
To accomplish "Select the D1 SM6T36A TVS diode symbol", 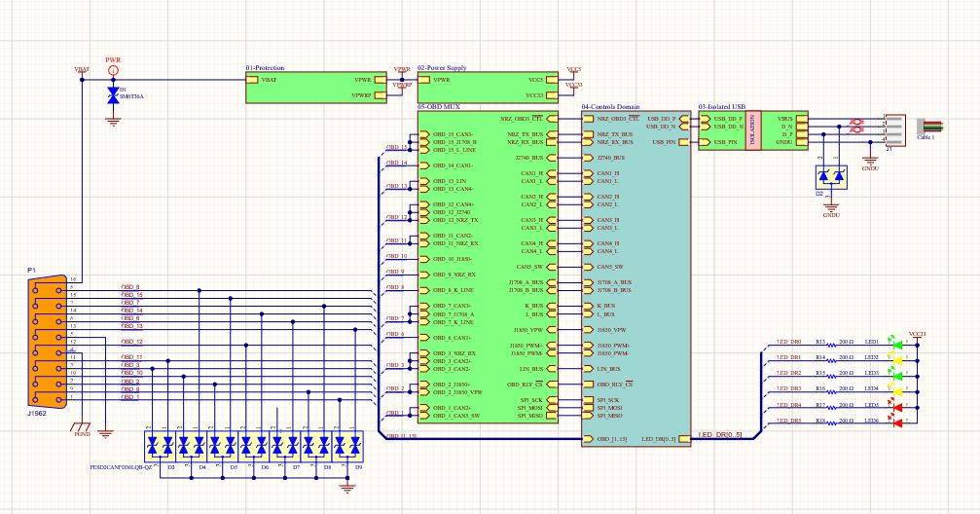I will [113, 95].
